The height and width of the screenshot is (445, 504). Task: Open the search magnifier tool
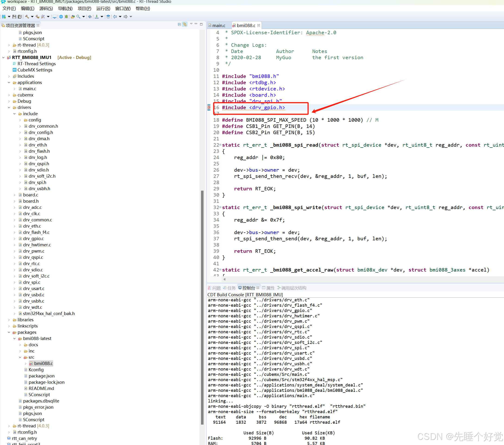[78, 16]
